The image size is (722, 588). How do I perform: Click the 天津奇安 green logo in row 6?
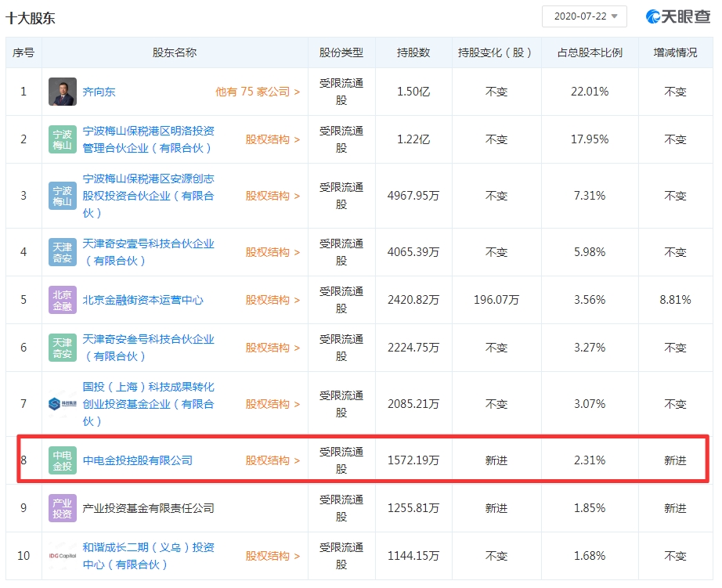pyautogui.click(x=63, y=348)
